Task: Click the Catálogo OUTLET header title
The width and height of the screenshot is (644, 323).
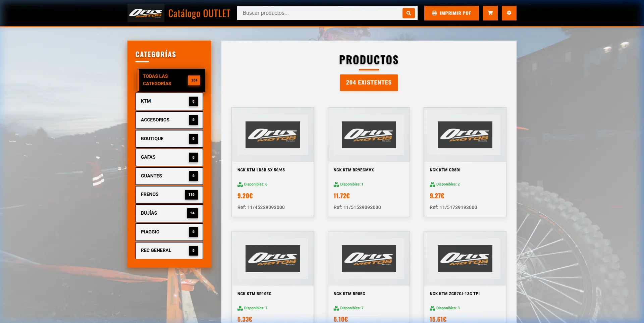Action: [x=199, y=13]
